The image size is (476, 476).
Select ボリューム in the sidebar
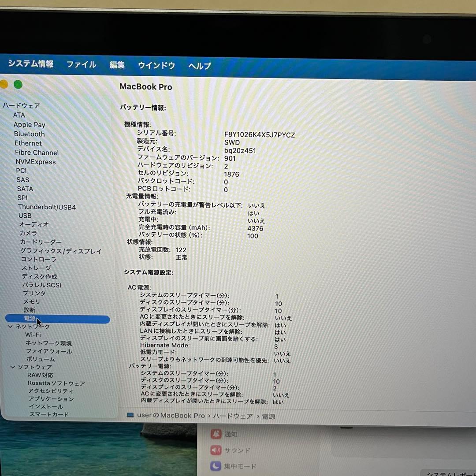(x=41, y=359)
